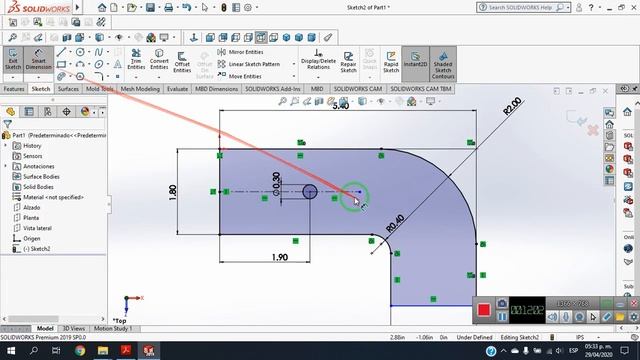The image size is (640, 360).
Task: Switch to Motion Study 1 tab
Action: 113,328
